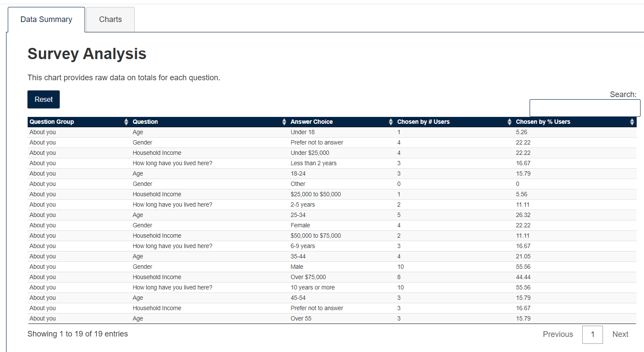Select the Gender Male row

(332, 267)
